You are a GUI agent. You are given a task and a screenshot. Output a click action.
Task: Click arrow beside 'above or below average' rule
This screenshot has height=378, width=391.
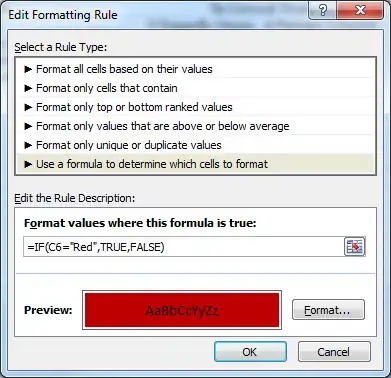28,126
